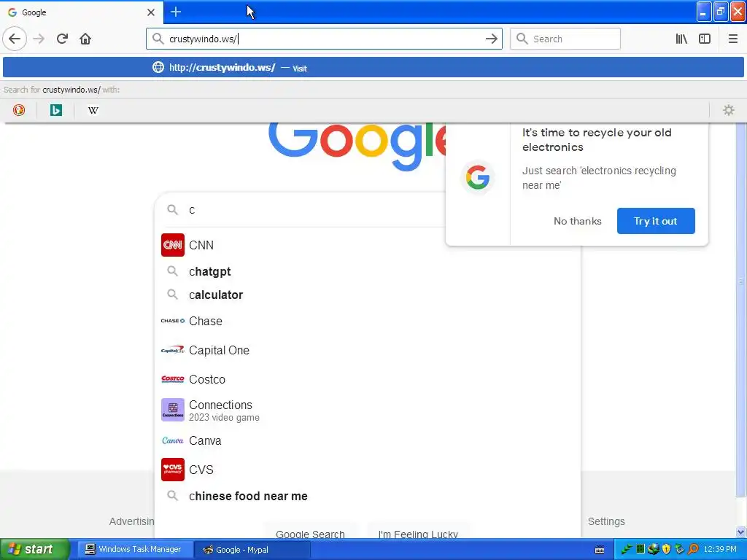The width and height of the screenshot is (747, 560).
Task: Go back with the browser back arrow
Action: coord(15,39)
